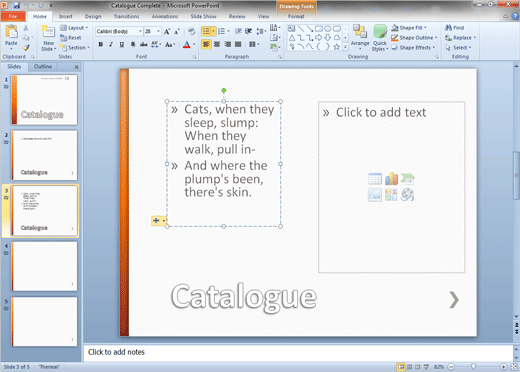This screenshot has height=372, width=520.
Task: Toggle Underline formatting
Action: click(122, 44)
